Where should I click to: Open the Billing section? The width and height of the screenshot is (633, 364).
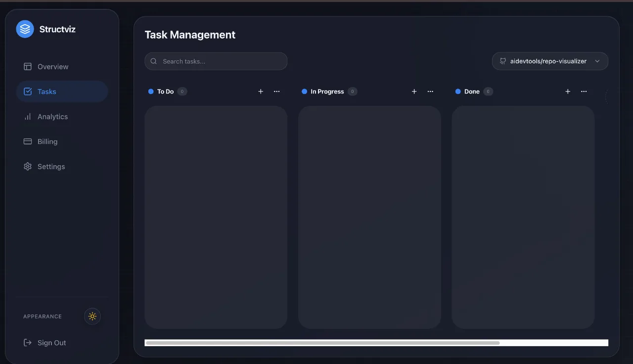tap(62, 141)
